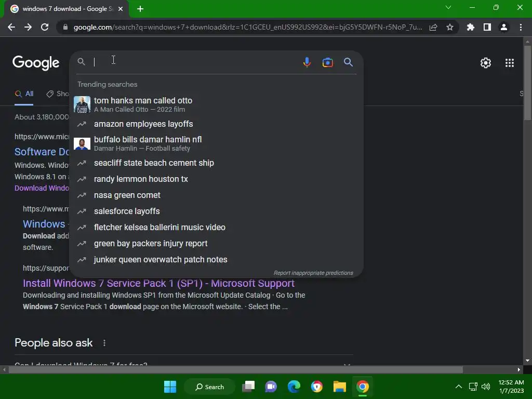This screenshot has width=532, height=399.
Task: Click Google Chrome taskbar icon
Action: (362, 387)
